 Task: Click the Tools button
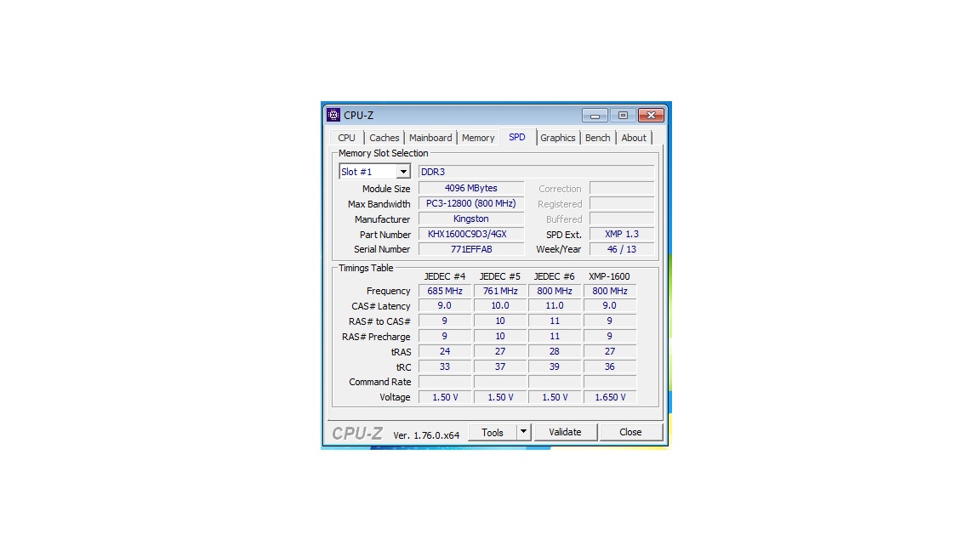(493, 432)
